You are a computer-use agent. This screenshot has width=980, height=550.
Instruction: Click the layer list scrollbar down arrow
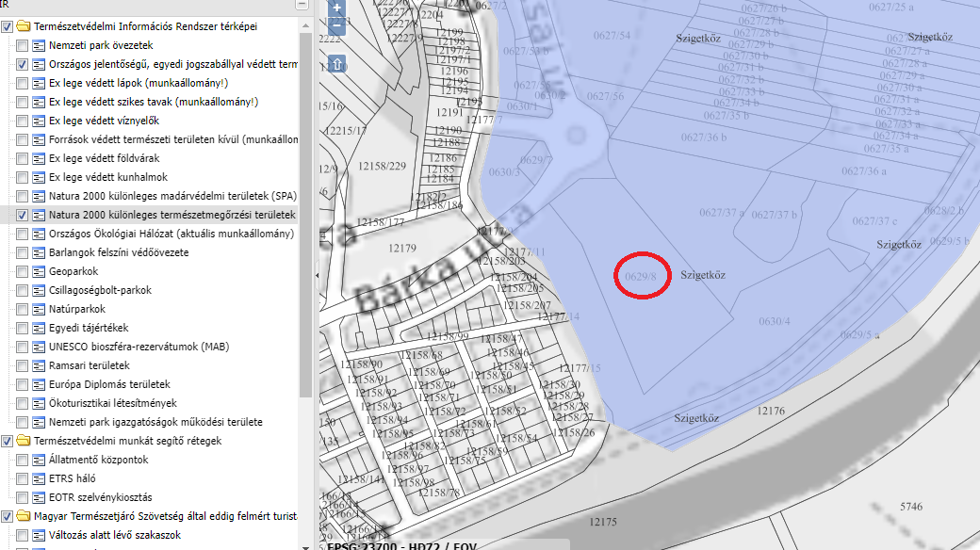pos(304,543)
